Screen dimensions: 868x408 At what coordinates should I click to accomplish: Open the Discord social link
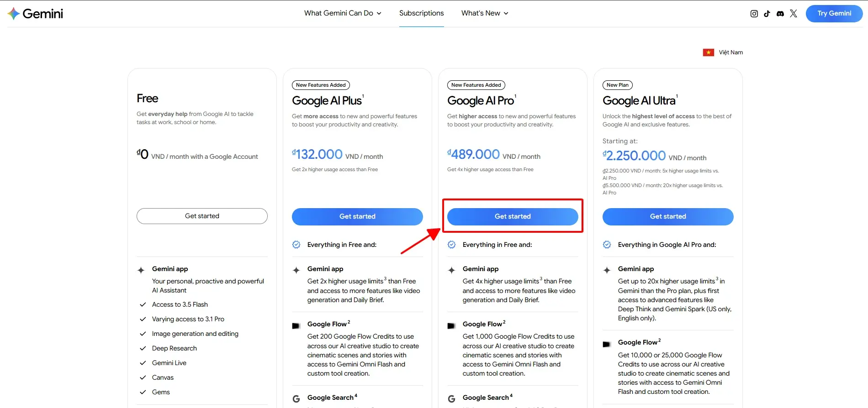click(x=780, y=14)
